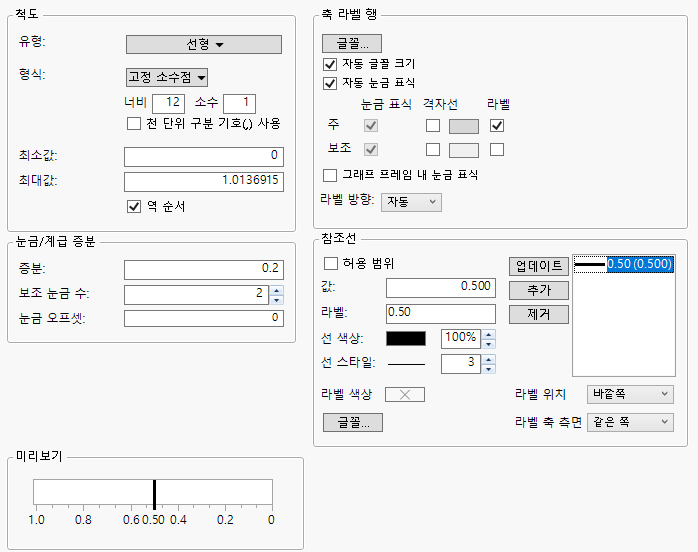Image resolution: width=698 pixels, height=552 pixels.
Task: Toggle the 자동 글꼴 크기 checkbox
Action: click(x=330, y=65)
